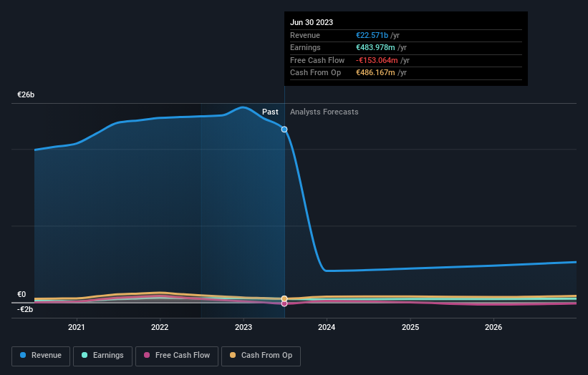Click the 2022 x-axis label
Image resolution: width=588 pixels, height=375 pixels.
click(x=160, y=327)
